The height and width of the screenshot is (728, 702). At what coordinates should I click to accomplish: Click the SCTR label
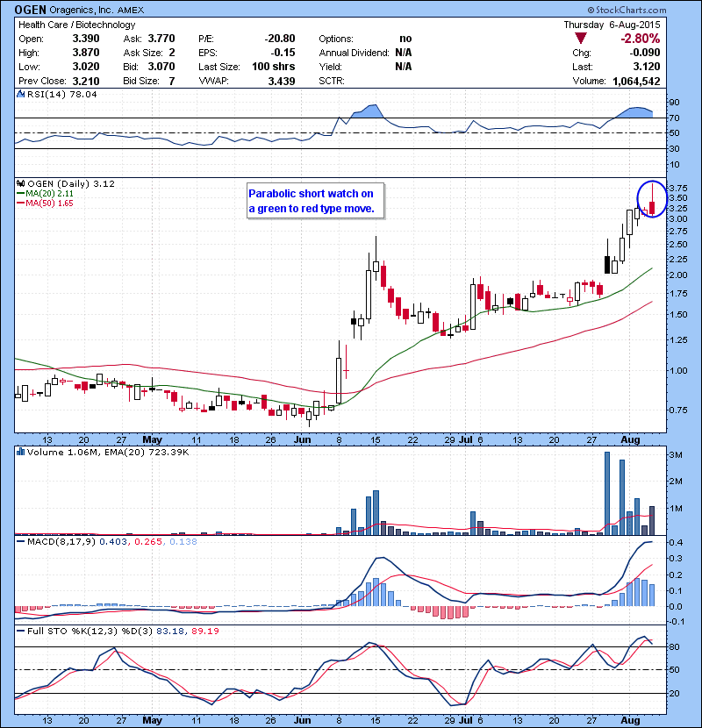[332, 82]
